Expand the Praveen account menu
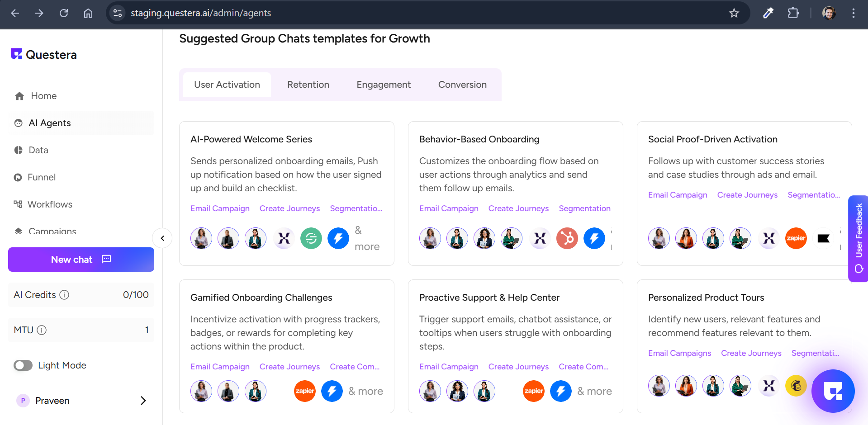 click(x=143, y=401)
